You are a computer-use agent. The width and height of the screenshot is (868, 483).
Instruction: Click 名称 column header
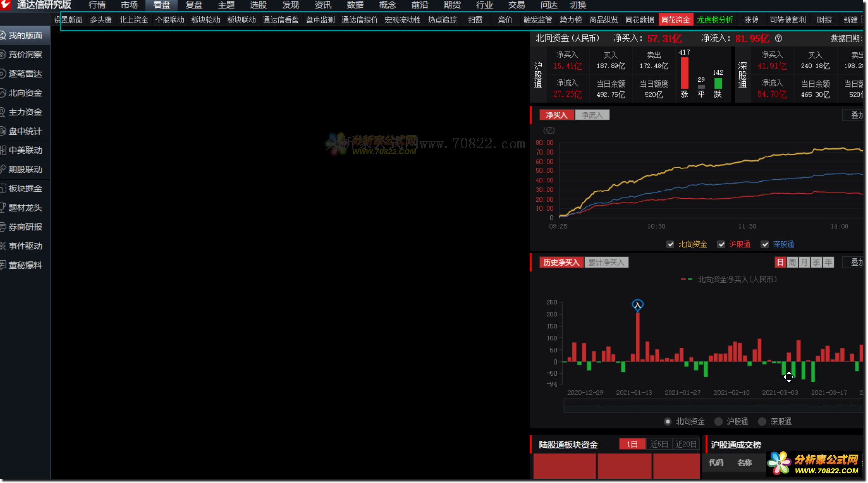(x=745, y=462)
